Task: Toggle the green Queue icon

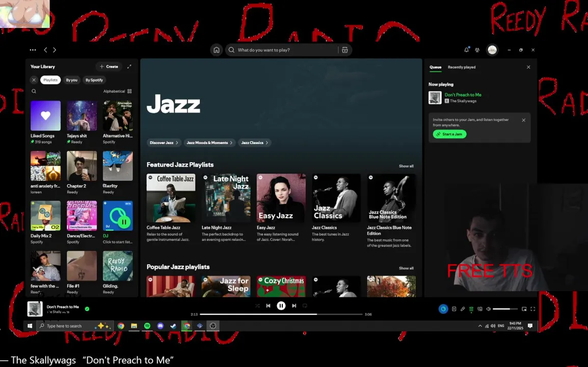Action: [471, 309]
